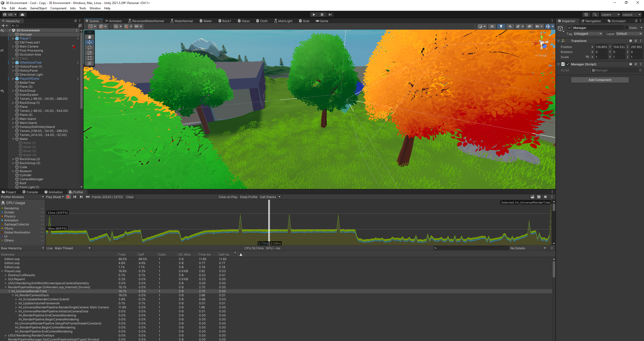Screen dimensions: 644x341
Task: Disable the Manager (Script) component checkbox
Action: click(568, 64)
